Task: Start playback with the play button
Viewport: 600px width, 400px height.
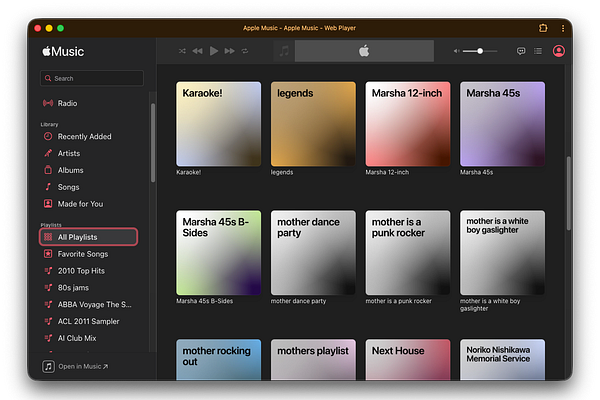Action: 214,51
